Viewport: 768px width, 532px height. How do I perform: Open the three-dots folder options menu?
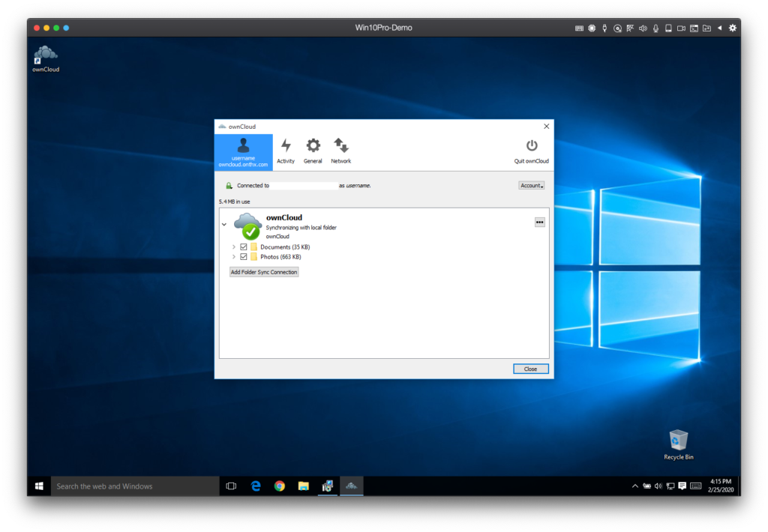point(539,223)
